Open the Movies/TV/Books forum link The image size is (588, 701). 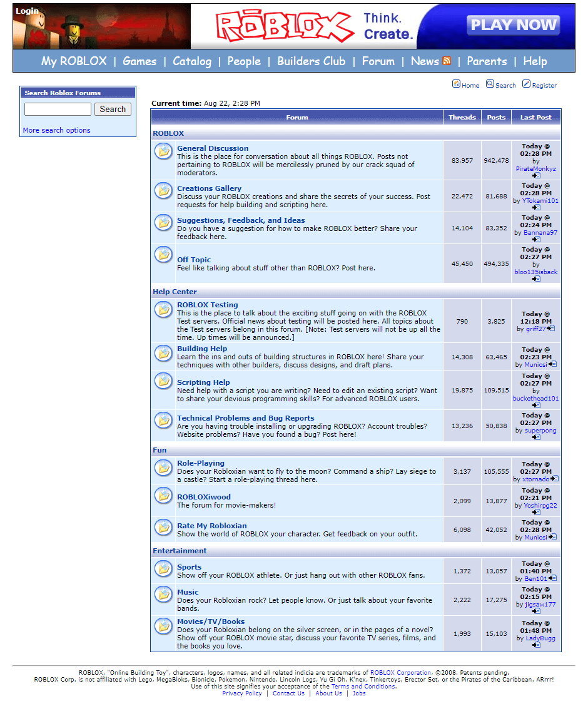click(211, 622)
